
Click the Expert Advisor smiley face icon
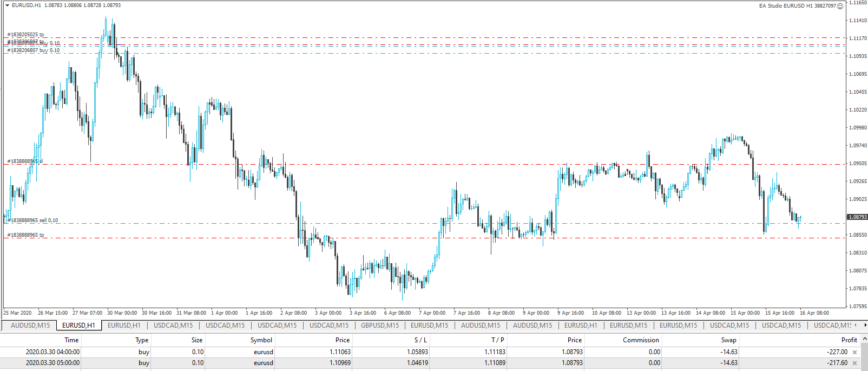coord(840,6)
